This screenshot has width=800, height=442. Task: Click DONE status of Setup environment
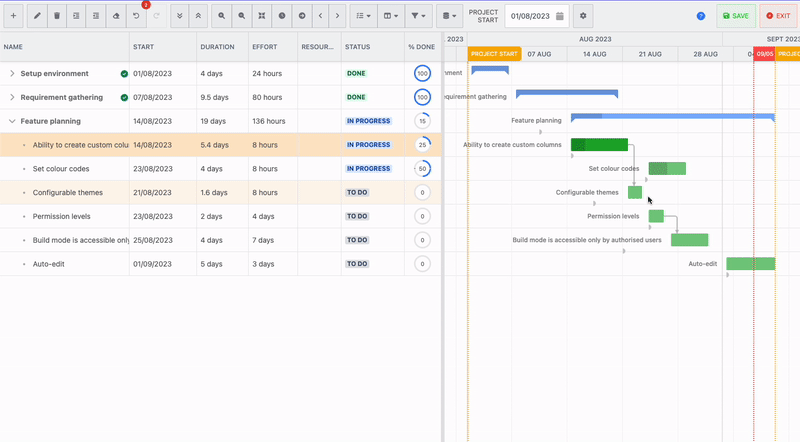pos(356,73)
